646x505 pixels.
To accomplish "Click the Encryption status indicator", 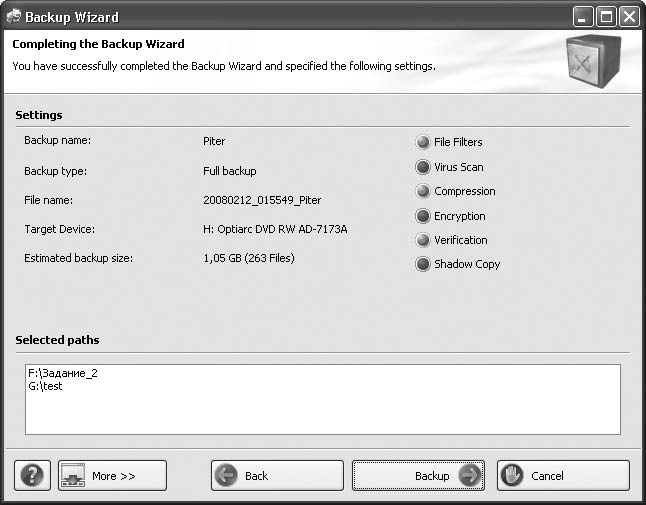I will [423, 216].
